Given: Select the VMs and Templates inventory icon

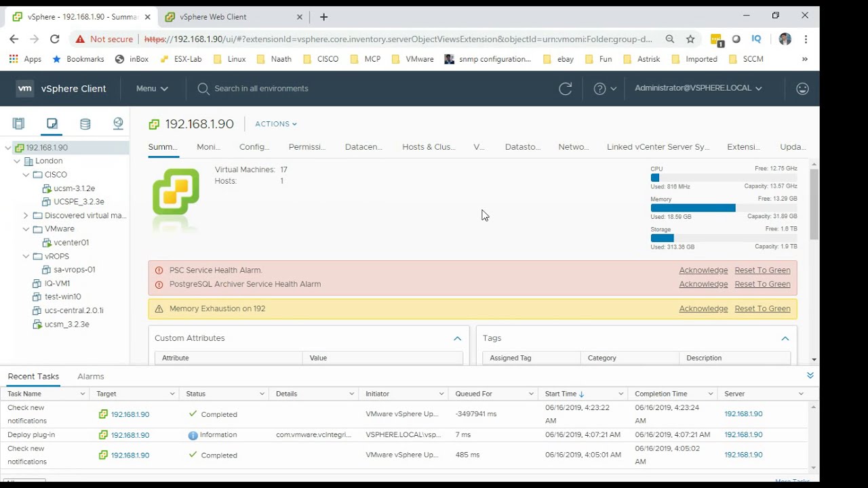Looking at the screenshot, I should pyautogui.click(x=52, y=123).
